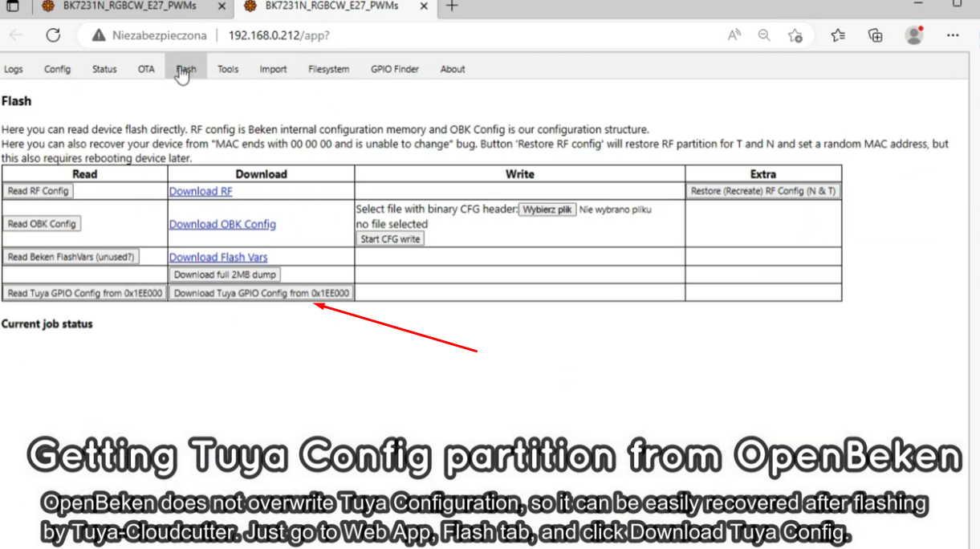
Task: Click the 'Flash' page heading
Action: (x=16, y=101)
